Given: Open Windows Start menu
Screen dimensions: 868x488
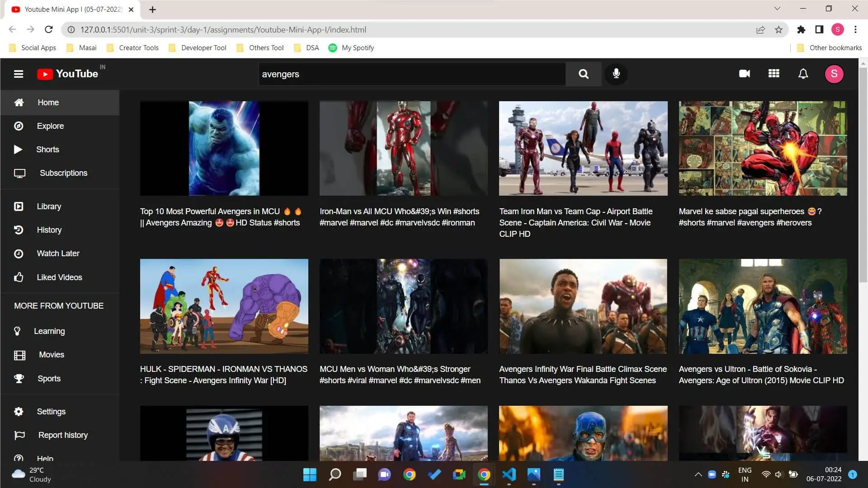Looking at the screenshot, I should point(310,474).
